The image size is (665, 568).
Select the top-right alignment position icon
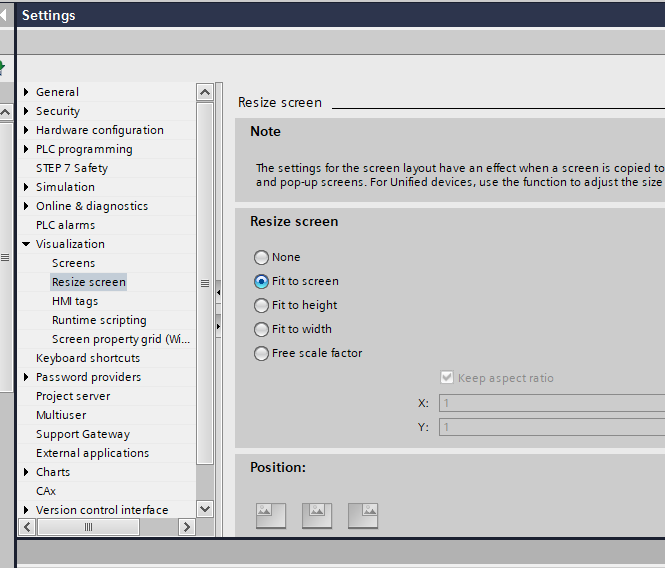click(363, 514)
